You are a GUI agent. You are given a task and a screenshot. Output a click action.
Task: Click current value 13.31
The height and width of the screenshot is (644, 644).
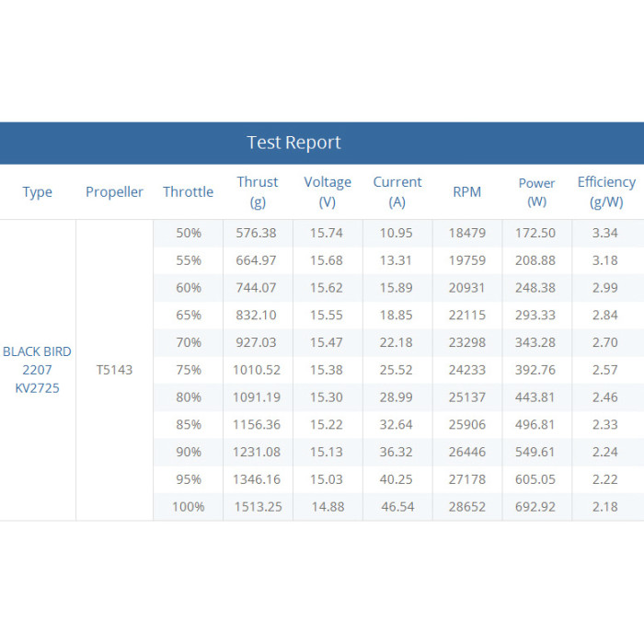pos(396,260)
